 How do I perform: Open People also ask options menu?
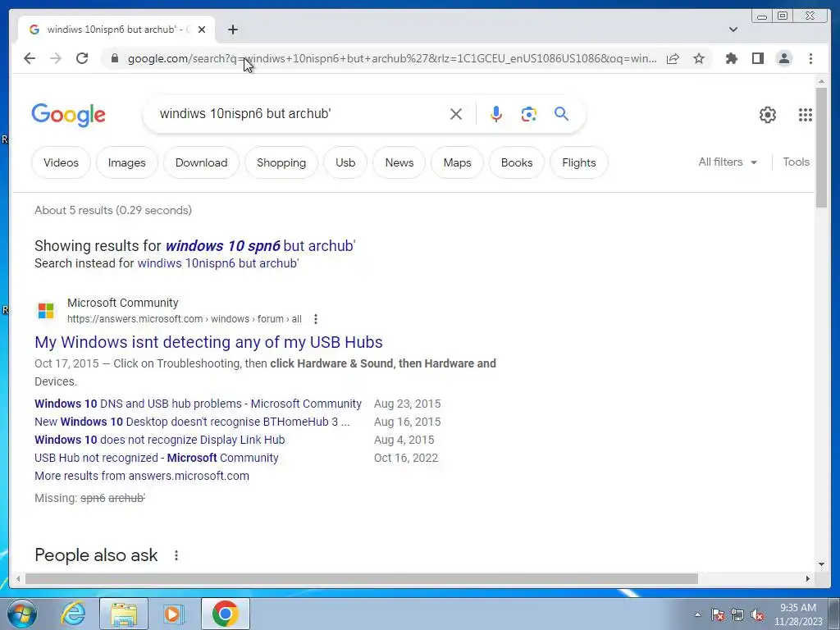(x=176, y=555)
